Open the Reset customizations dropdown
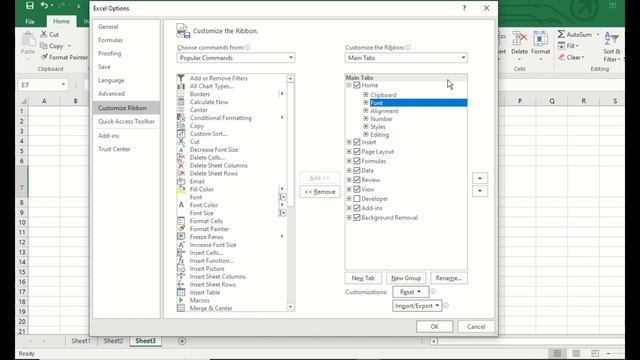Viewport: 640px width, 360px height. (411, 292)
